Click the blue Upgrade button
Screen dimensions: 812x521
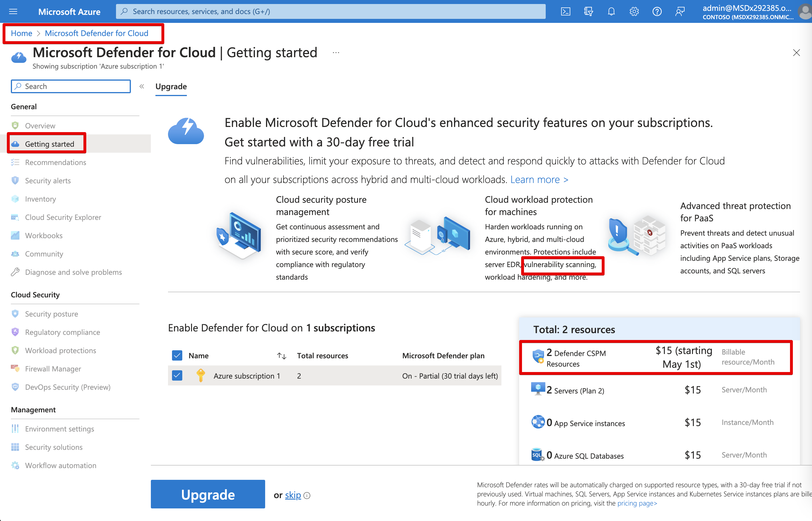(207, 494)
